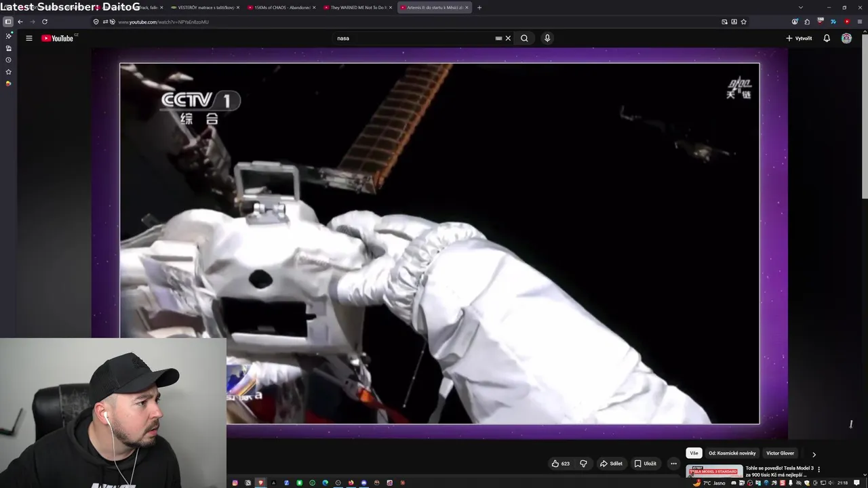Toggle the browser sidebar panel button
The width and height of the screenshot is (868, 488).
click(x=8, y=22)
